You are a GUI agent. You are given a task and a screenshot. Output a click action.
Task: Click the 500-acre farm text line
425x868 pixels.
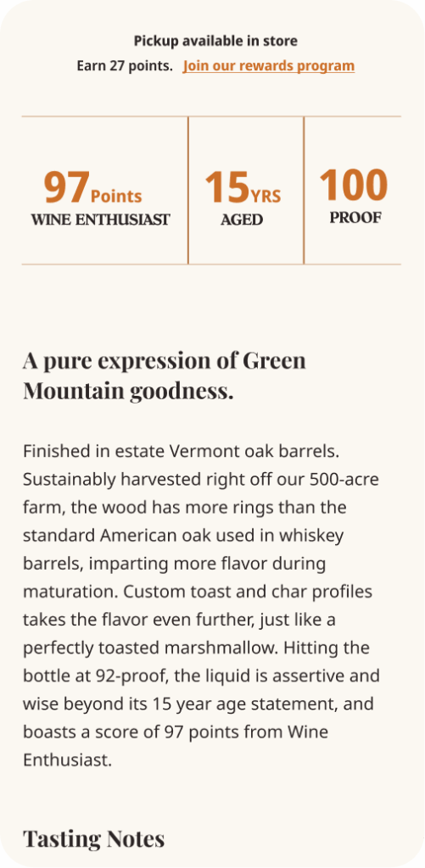pos(200,480)
